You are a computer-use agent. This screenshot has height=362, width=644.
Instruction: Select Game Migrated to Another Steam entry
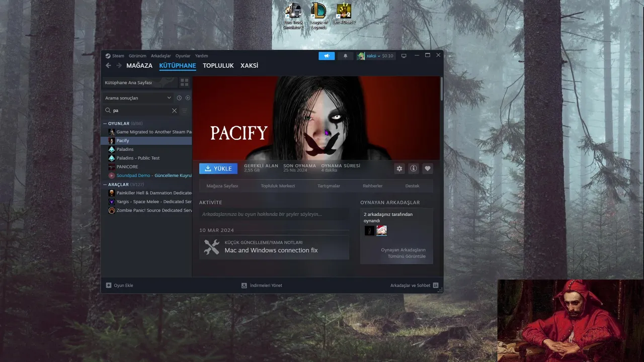[146, 132]
